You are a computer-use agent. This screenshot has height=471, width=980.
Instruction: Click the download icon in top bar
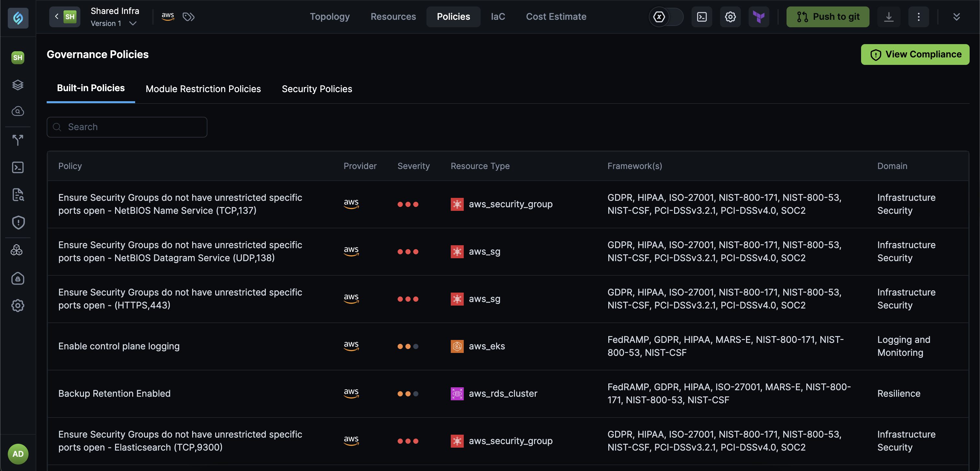pos(888,17)
